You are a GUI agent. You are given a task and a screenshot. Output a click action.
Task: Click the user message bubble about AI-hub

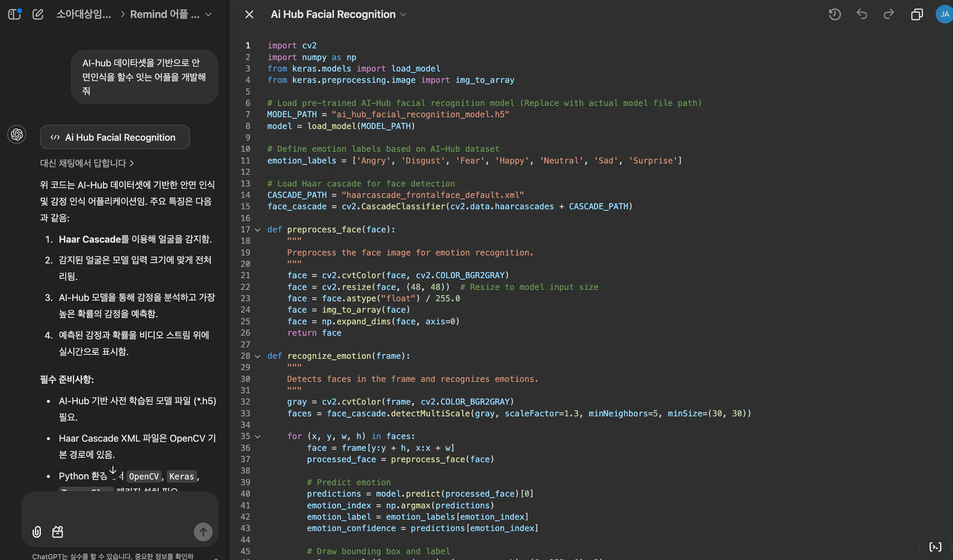(x=144, y=77)
